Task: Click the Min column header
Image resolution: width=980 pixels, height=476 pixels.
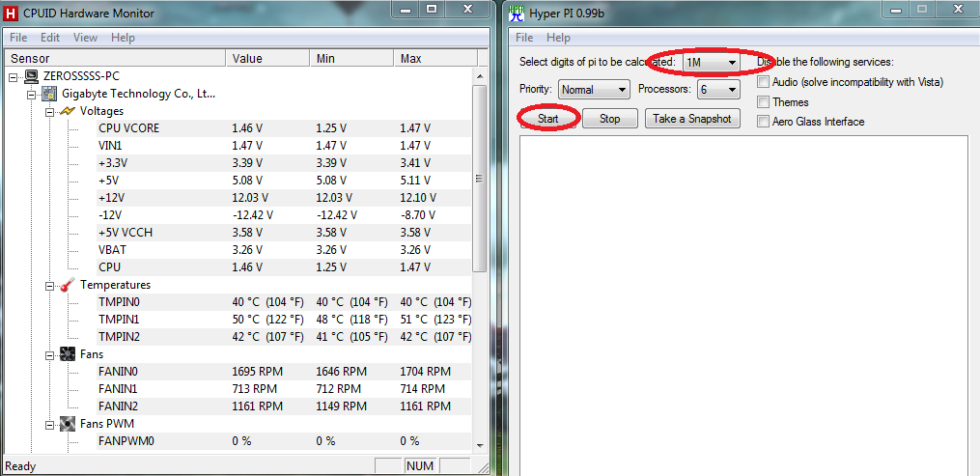Action: click(351, 58)
